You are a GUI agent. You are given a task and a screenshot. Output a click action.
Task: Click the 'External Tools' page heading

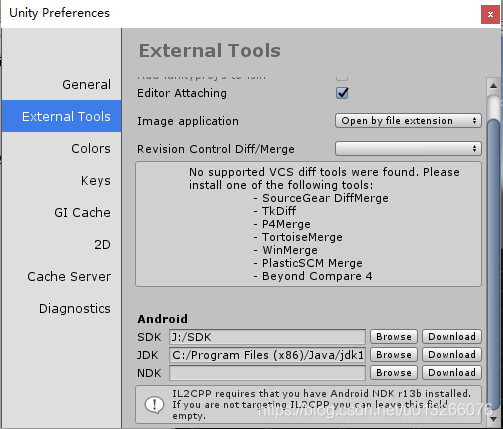pyautogui.click(x=210, y=51)
